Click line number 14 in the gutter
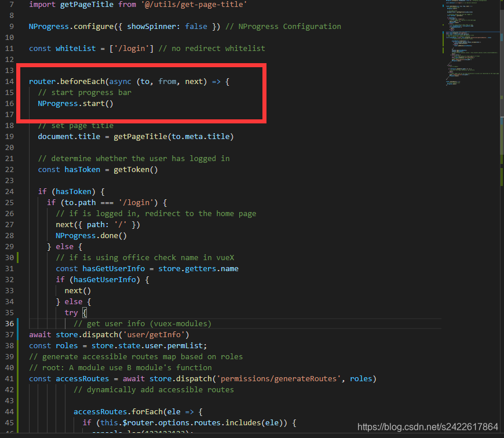The height and width of the screenshot is (438, 504). point(9,82)
